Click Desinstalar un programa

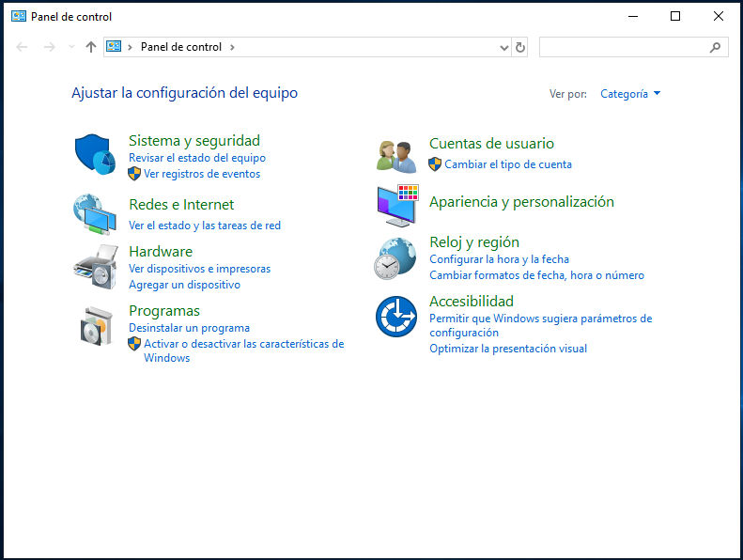(189, 328)
